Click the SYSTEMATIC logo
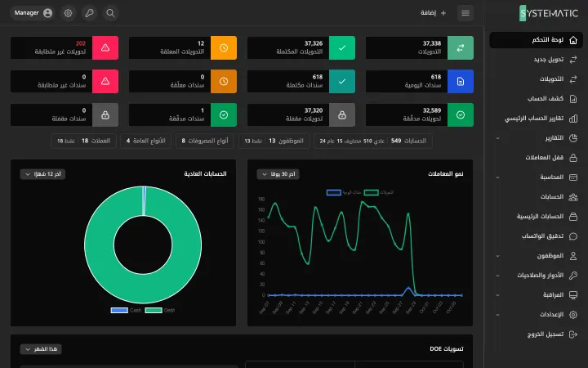The image size is (588, 368). [x=548, y=13]
